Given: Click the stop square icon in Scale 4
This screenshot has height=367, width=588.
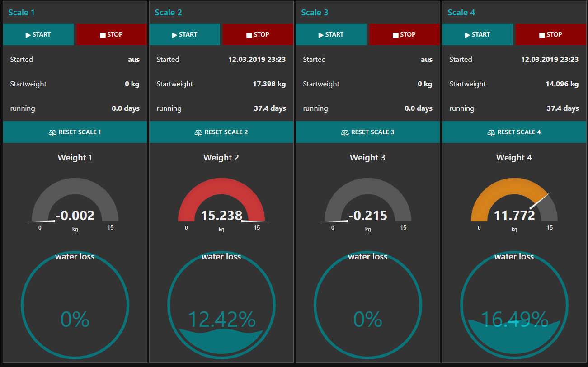Looking at the screenshot, I should [x=542, y=35].
